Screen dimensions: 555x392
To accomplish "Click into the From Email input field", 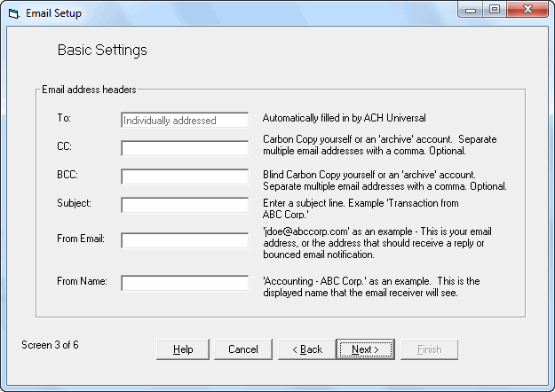I will [x=185, y=240].
